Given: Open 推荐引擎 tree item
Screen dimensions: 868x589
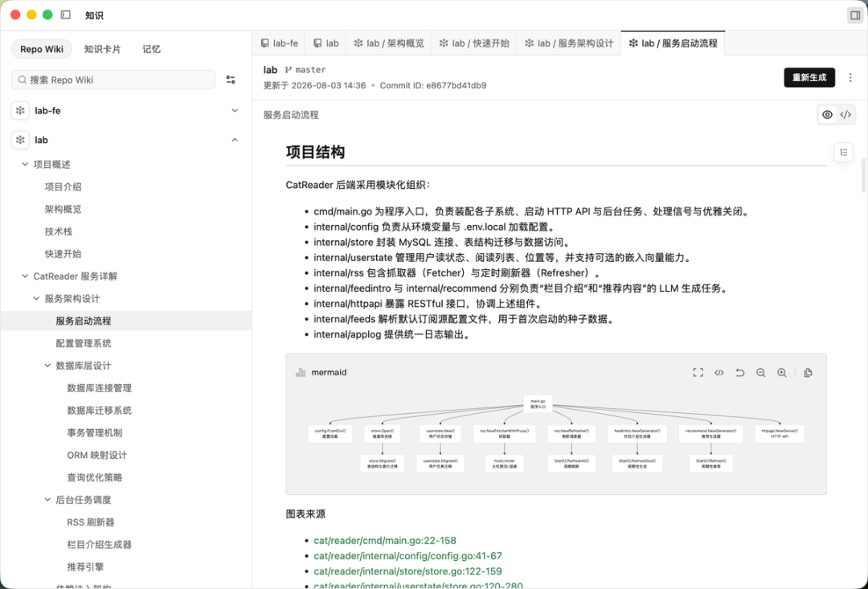Looking at the screenshot, I should (x=85, y=567).
